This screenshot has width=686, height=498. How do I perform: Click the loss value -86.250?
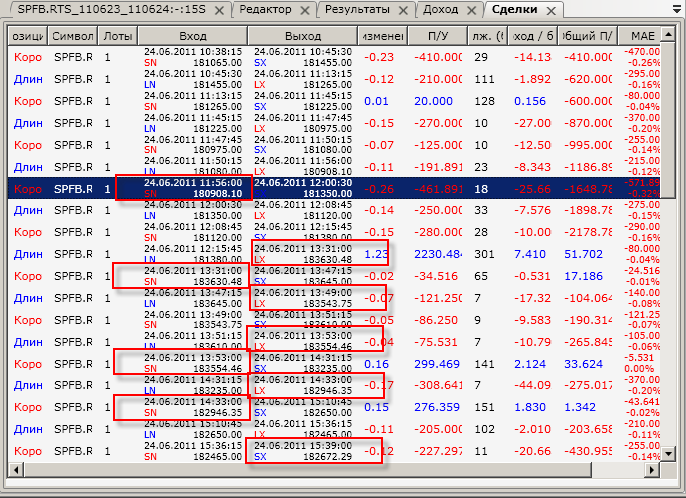436,320
